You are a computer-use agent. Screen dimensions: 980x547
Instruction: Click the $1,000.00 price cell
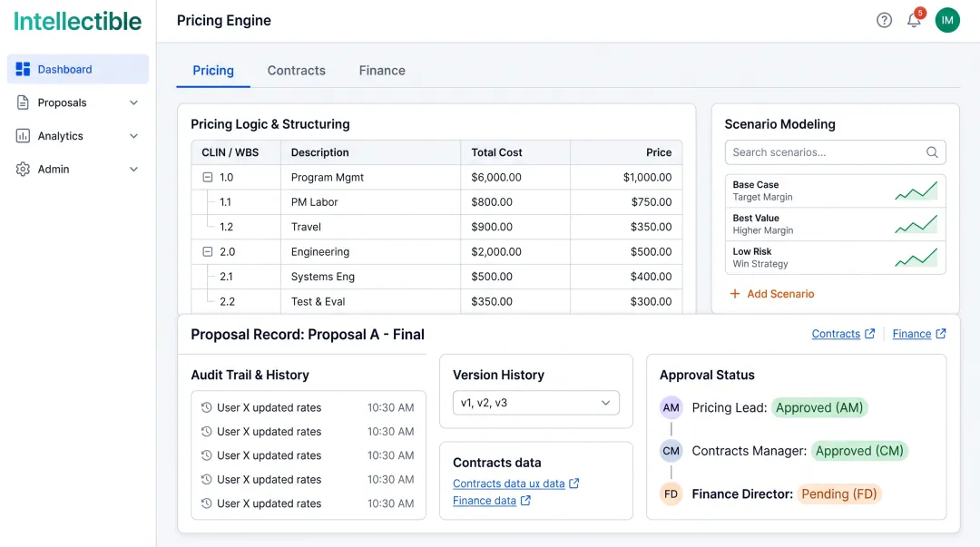coord(626,178)
